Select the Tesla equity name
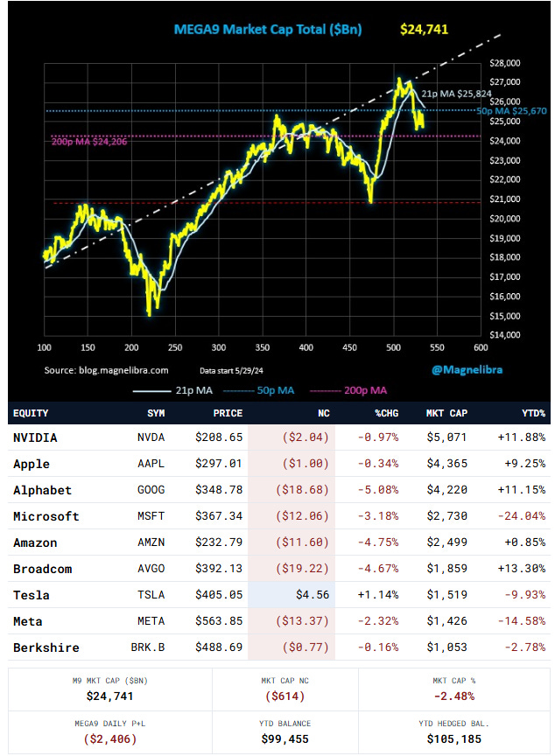555x756 pixels. pos(32,596)
